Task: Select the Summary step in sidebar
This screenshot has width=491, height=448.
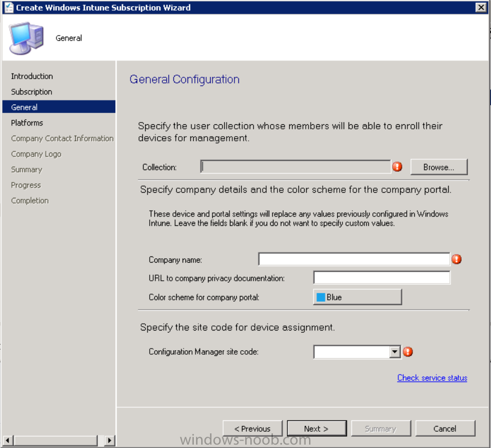Action: tap(27, 169)
